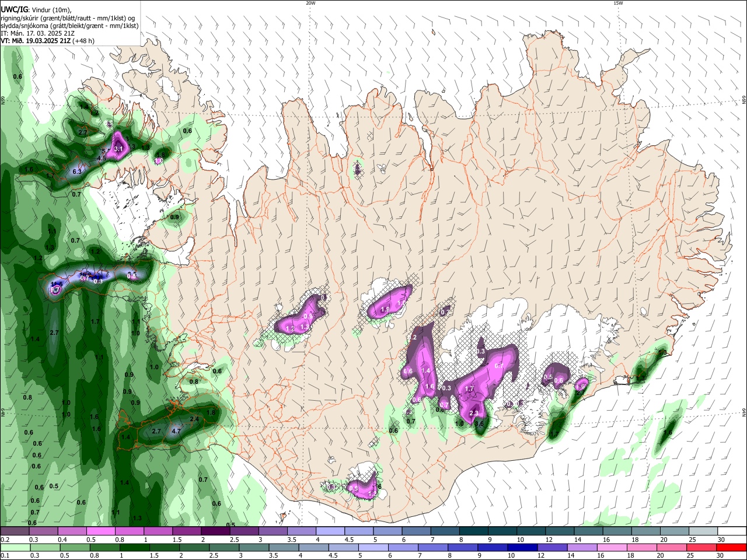The width and height of the screenshot is (747, 560).
Task: Select the IT initial time line Mán. 17. 03. 2025
Action: (37, 33)
